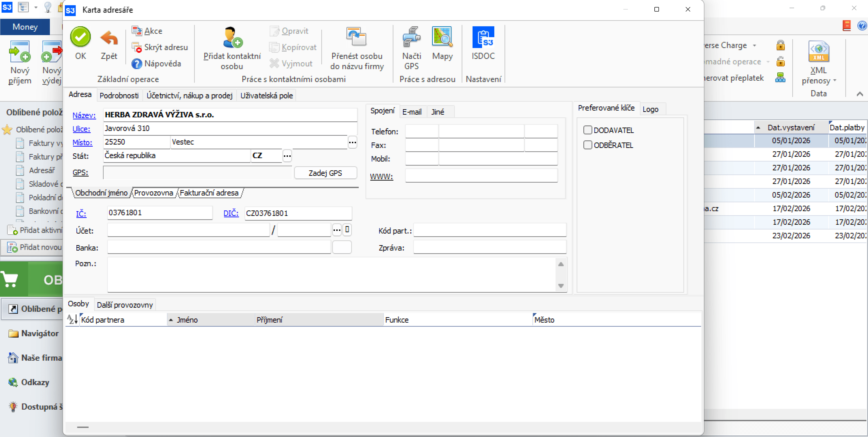Click the Zadej GPS button
This screenshot has height=437, width=868.
point(325,173)
